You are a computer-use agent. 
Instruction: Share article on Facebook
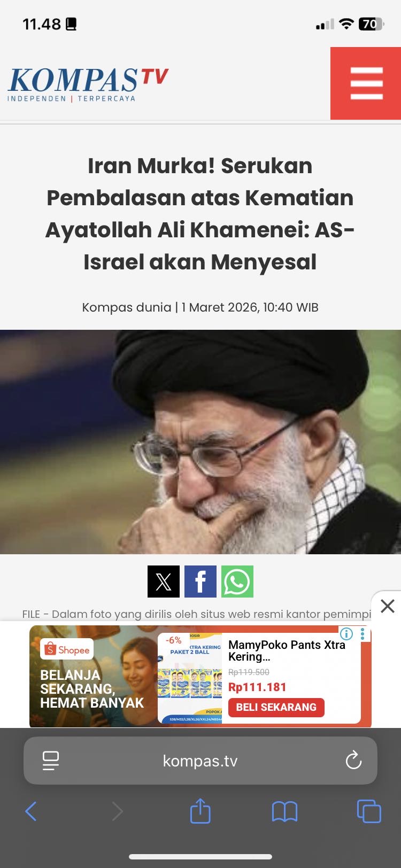click(200, 582)
